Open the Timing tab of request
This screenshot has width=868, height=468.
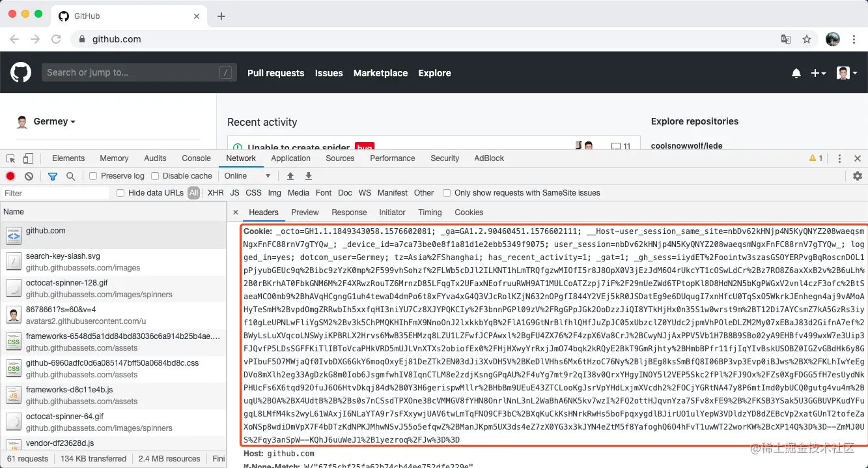pos(430,212)
